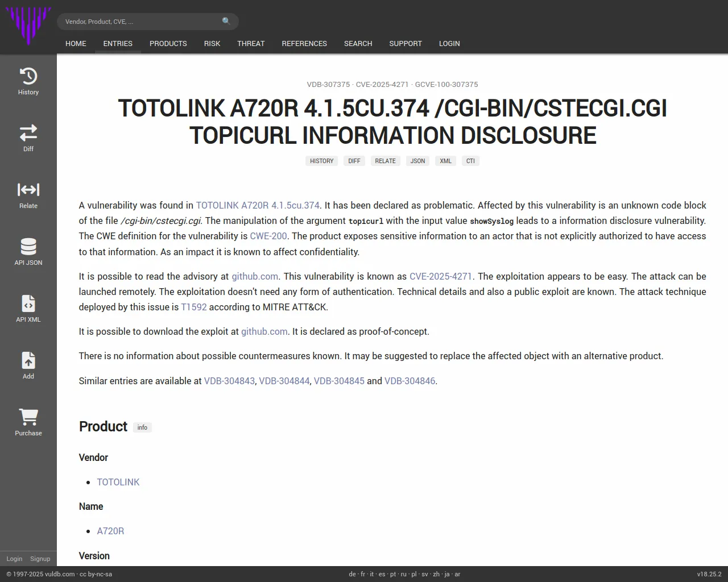The height and width of the screenshot is (582, 728).
Task: Click the Login link in sidebar bottom
Action: [14, 559]
